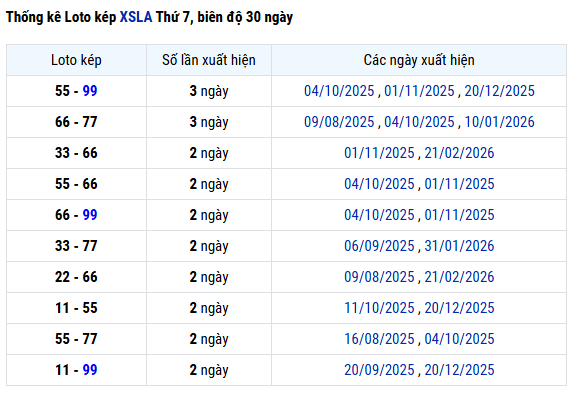Screen dimensions: 574x394
Task: Click '3 ngày' in the 55 - 99 row
Action: pos(209,92)
